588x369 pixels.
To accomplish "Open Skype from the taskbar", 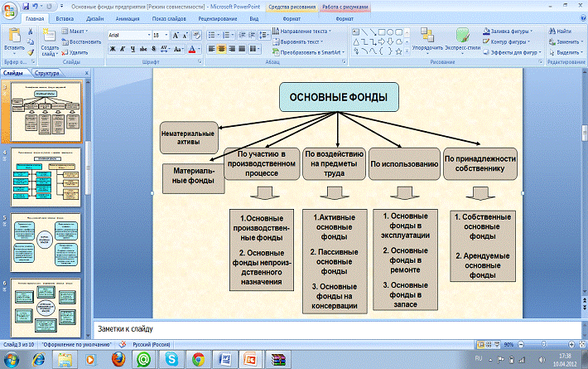I will tap(171, 359).
